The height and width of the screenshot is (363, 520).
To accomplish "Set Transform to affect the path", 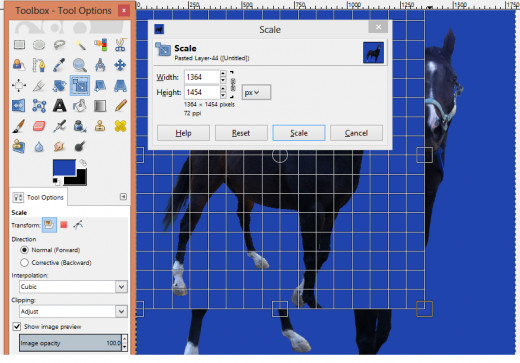I will pyautogui.click(x=78, y=225).
